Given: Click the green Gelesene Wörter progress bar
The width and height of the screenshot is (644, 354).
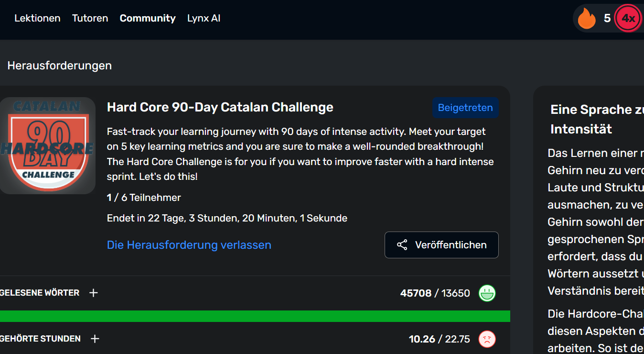Looking at the screenshot, I should [255, 316].
